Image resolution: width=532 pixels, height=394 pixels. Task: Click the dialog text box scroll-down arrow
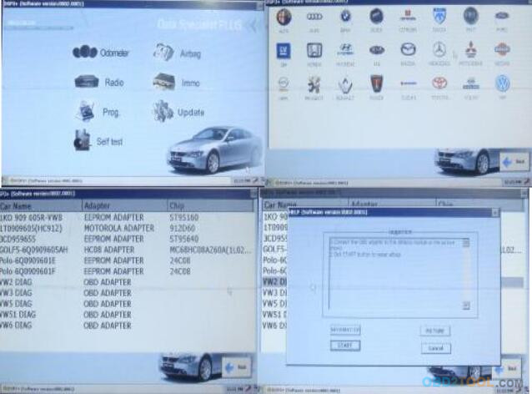pyautogui.click(x=466, y=306)
